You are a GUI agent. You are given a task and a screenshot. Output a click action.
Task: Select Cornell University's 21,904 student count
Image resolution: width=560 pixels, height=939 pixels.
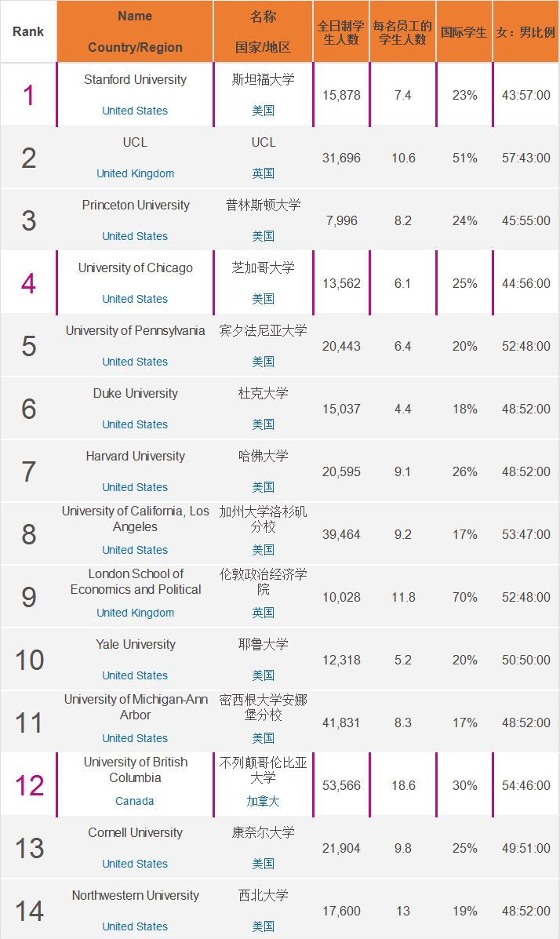click(x=341, y=848)
